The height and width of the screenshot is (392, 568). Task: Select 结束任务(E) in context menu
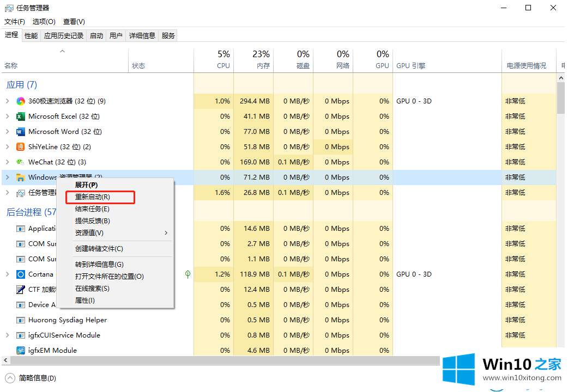(x=115, y=209)
